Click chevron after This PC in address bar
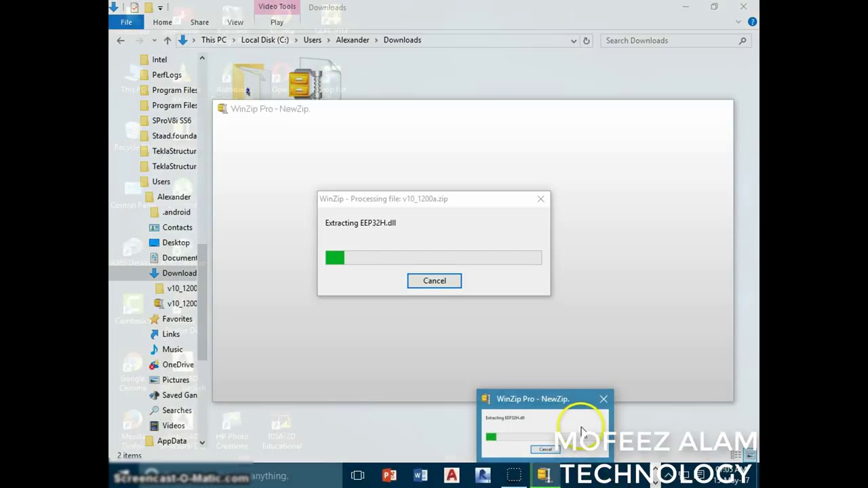The image size is (868, 488). (234, 40)
